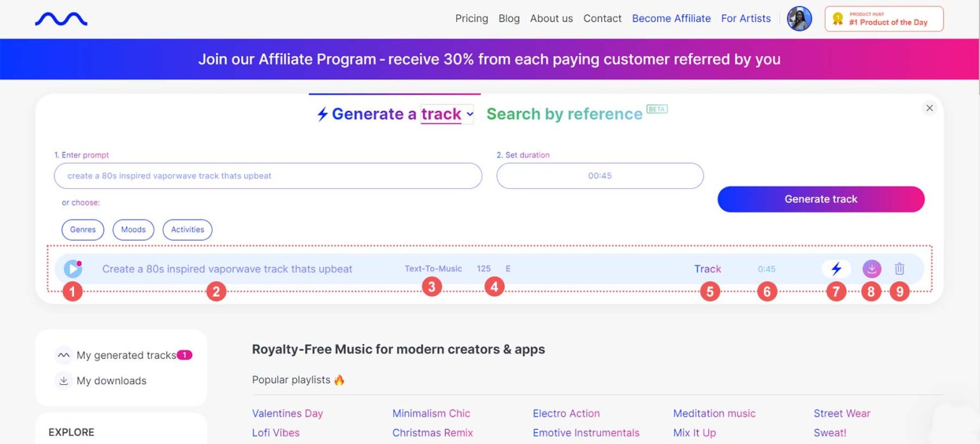Download the generated track
The height and width of the screenshot is (444, 980).
[872, 269]
